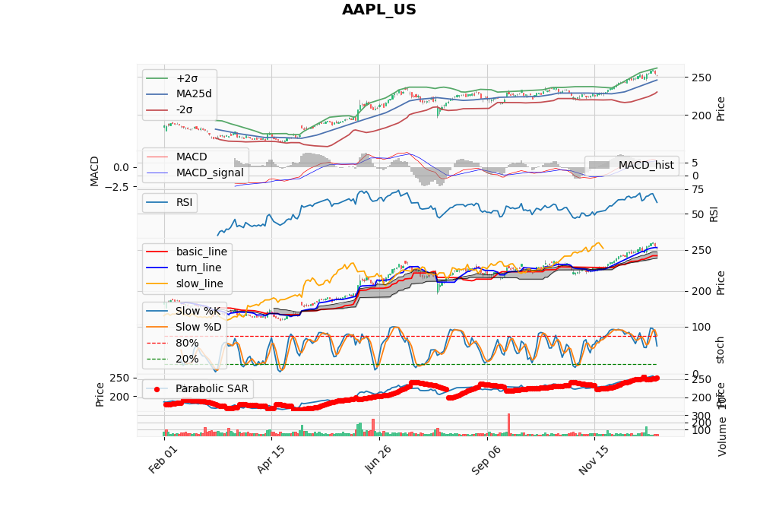The width and height of the screenshot is (760, 532).
Task: Select the Jun 26 date label
Action: (378, 460)
